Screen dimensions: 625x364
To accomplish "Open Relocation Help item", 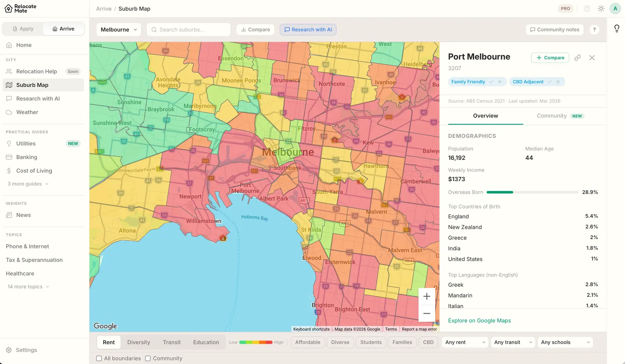I will click(x=43, y=71).
